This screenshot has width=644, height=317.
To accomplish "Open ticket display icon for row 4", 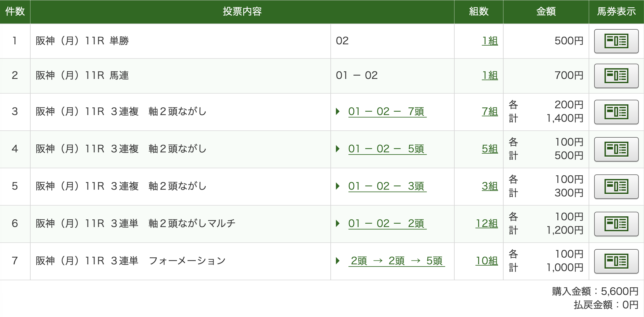I will click(x=616, y=149).
